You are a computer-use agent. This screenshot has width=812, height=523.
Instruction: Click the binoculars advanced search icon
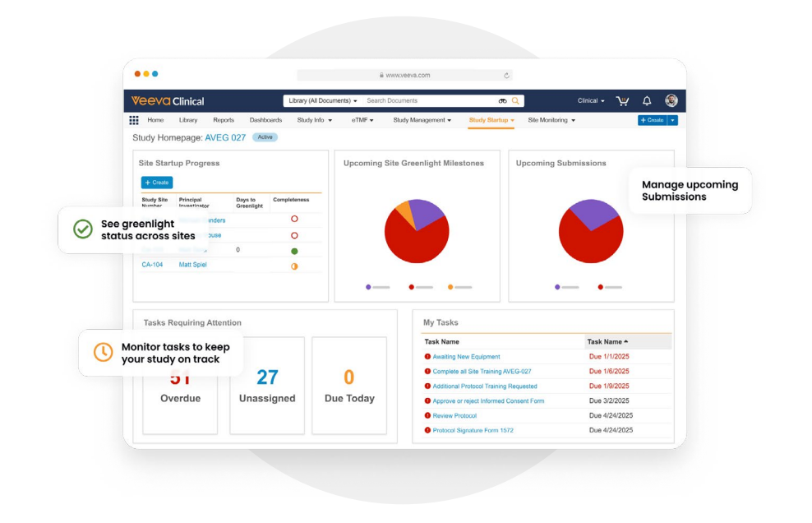click(x=502, y=101)
